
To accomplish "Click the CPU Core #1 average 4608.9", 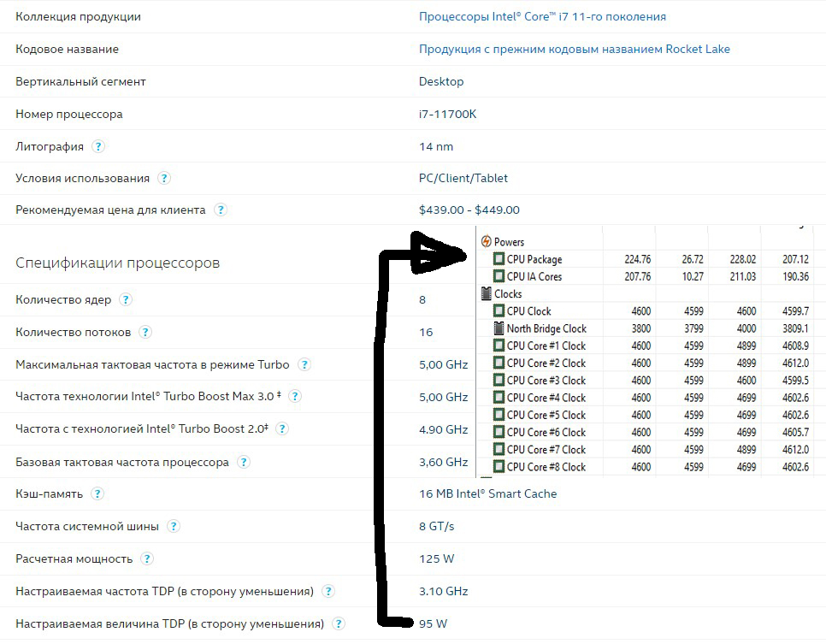I will [x=795, y=346].
